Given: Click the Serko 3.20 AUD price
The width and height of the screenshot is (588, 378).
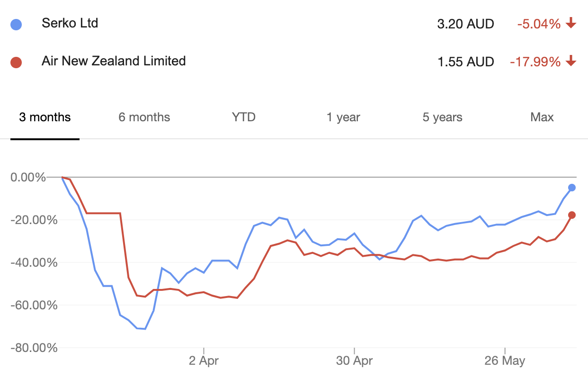Looking at the screenshot, I should (x=465, y=24).
